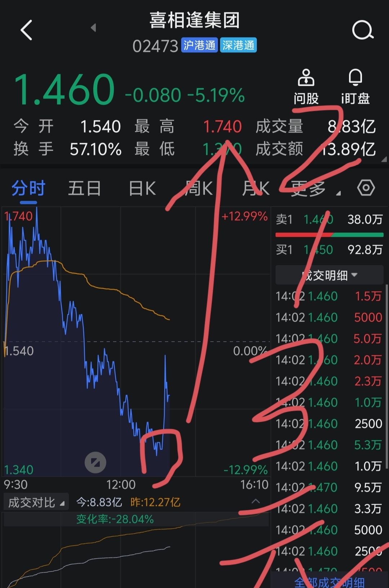The width and height of the screenshot is (389, 588).
Task: Tap the stock code 02473
Action: click(x=155, y=46)
